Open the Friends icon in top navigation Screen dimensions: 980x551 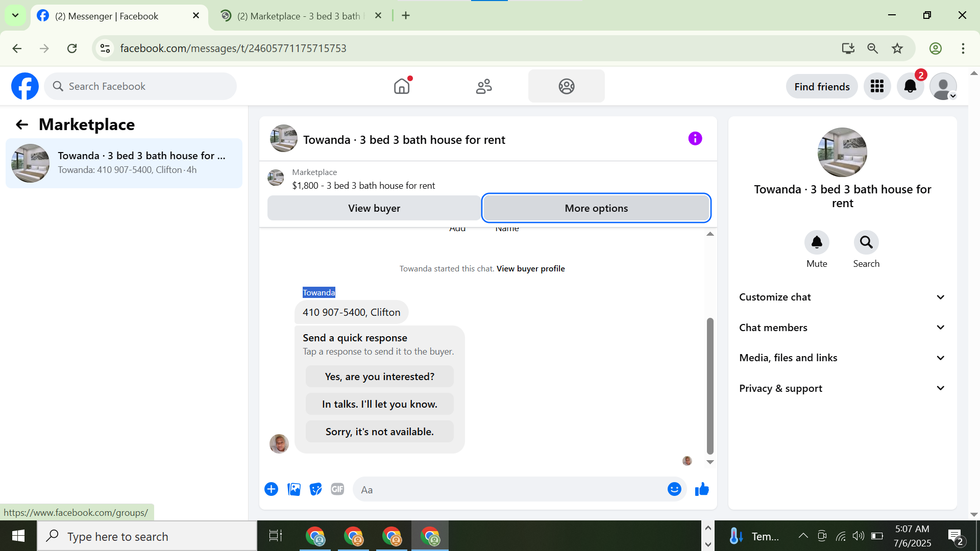pos(484,86)
